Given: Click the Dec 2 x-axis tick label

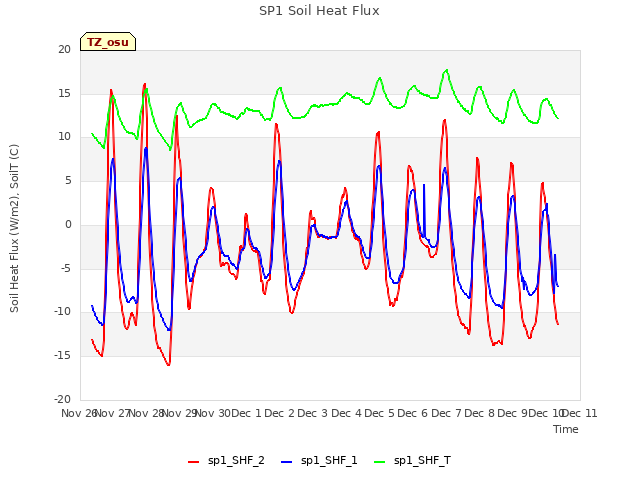Looking at the screenshot, I should pyautogui.click(x=280, y=413).
